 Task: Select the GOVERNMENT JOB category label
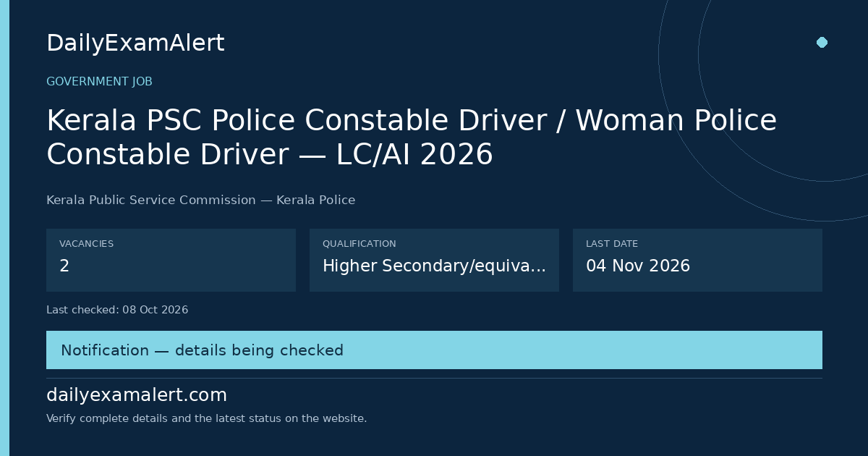99,82
